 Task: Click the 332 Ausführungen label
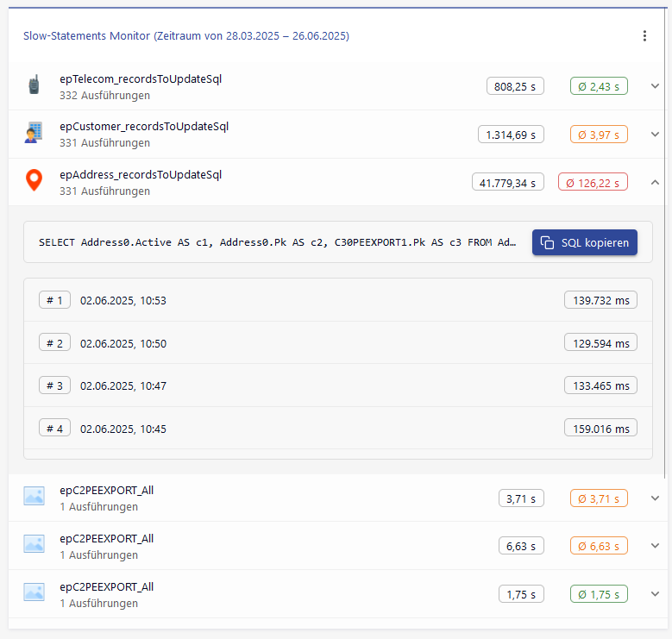pos(104,95)
